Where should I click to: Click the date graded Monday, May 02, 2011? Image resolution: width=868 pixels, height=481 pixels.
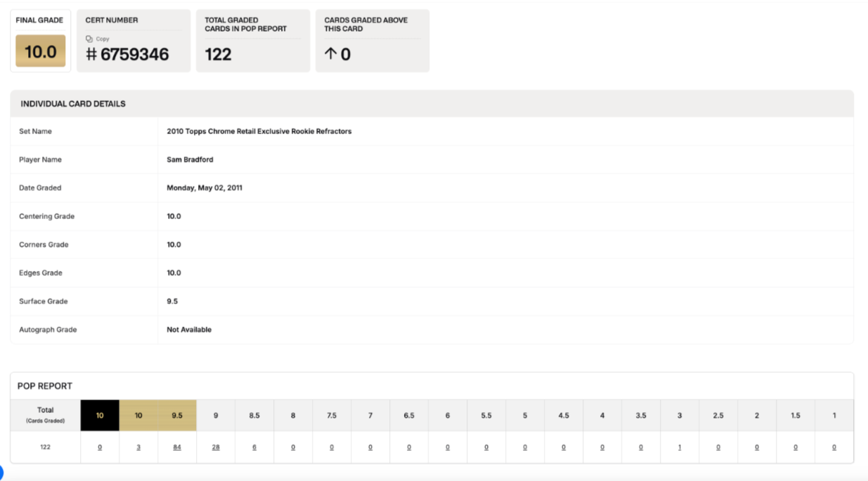[205, 188]
